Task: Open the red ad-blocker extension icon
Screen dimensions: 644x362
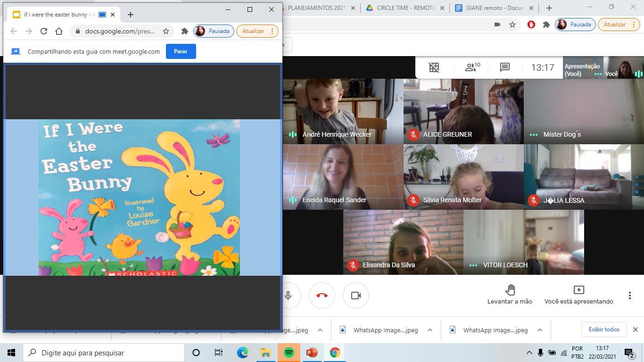Action: pyautogui.click(x=531, y=25)
